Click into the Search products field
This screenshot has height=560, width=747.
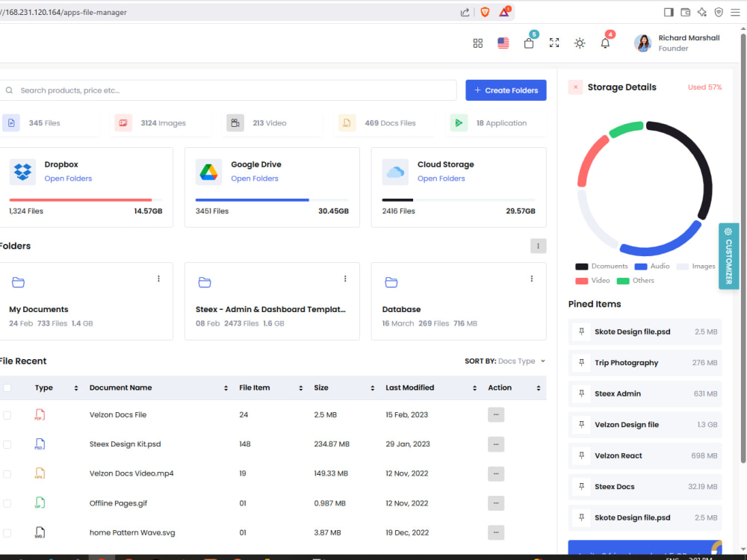pos(229,90)
